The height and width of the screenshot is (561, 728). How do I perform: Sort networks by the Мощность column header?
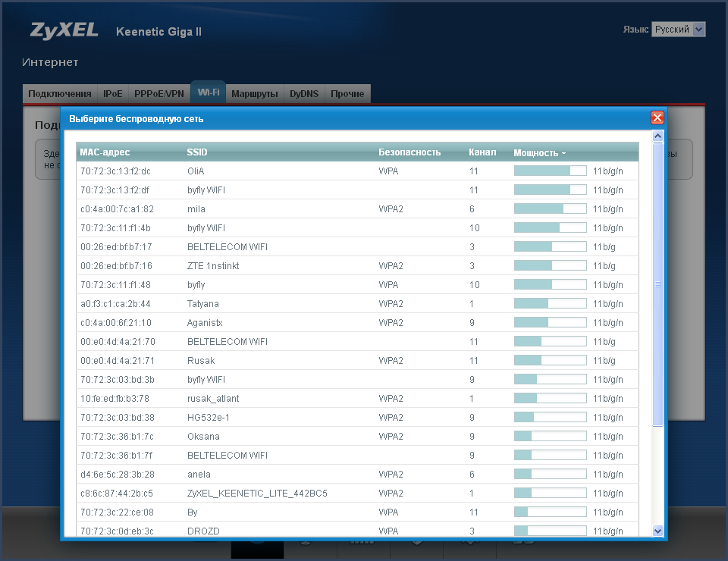(539, 152)
